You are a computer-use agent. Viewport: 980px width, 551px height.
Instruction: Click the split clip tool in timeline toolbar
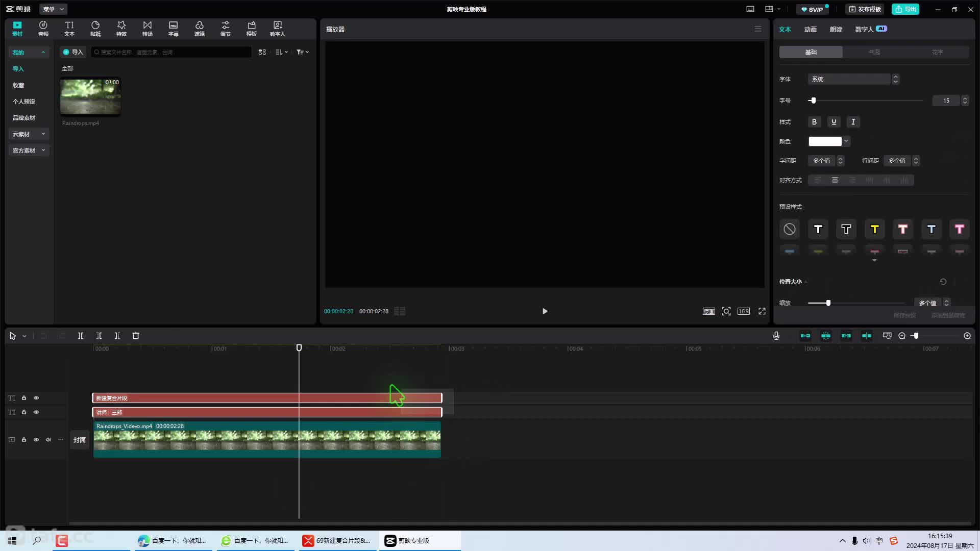pyautogui.click(x=81, y=336)
